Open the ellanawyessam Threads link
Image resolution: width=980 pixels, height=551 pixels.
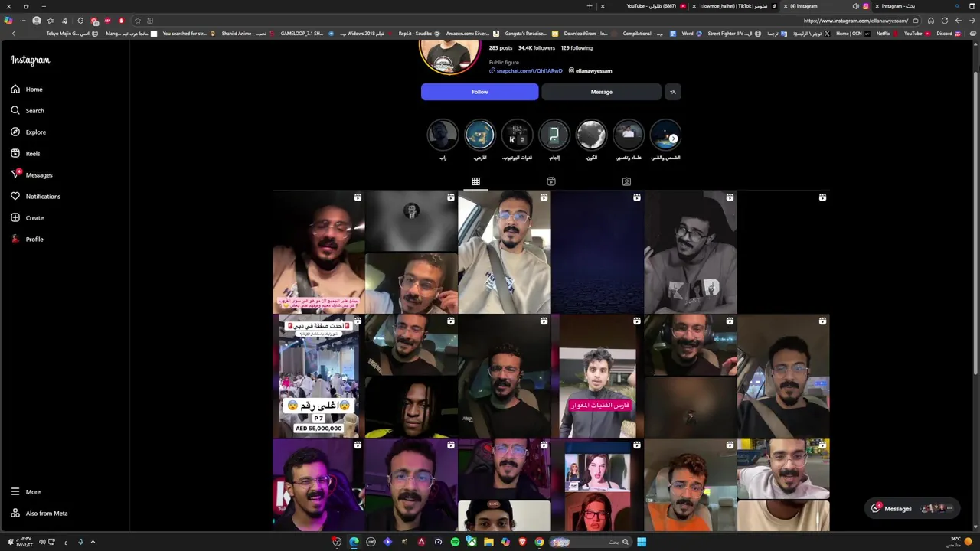point(590,71)
